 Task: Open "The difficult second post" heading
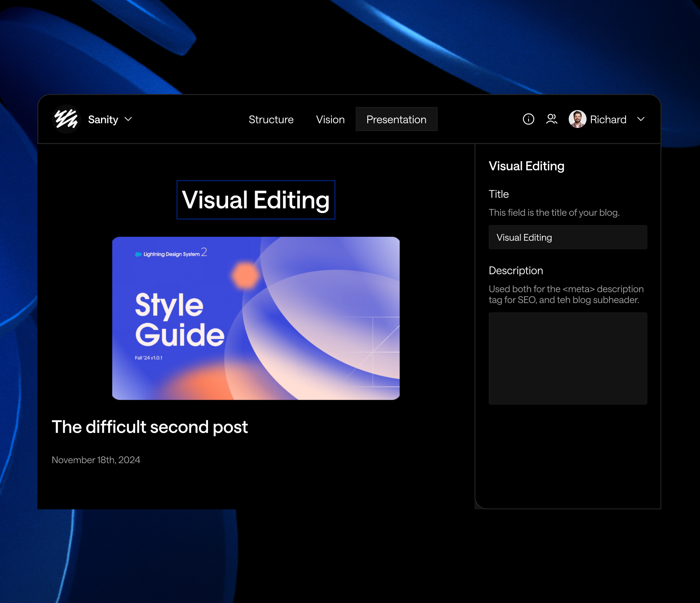click(x=150, y=427)
